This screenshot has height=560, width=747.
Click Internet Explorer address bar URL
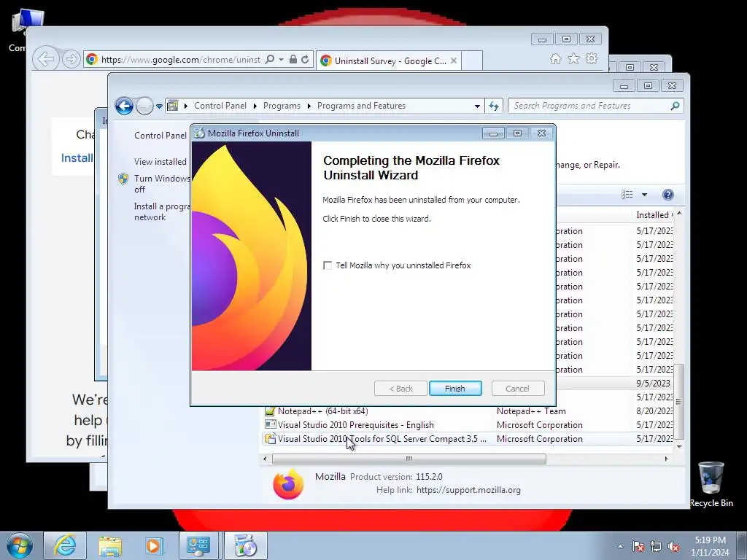(181, 60)
